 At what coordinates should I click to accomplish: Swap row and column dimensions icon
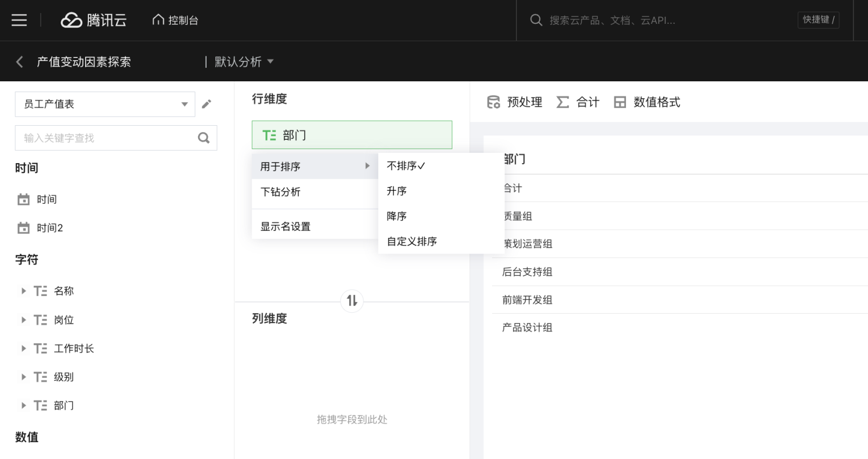coord(352,300)
